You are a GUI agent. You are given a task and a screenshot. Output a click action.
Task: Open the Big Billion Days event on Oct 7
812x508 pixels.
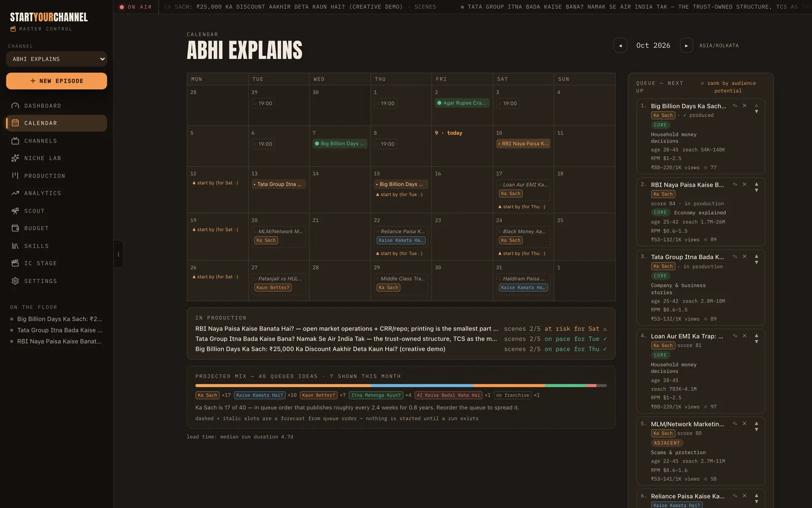pyautogui.click(x=340, y=143)
